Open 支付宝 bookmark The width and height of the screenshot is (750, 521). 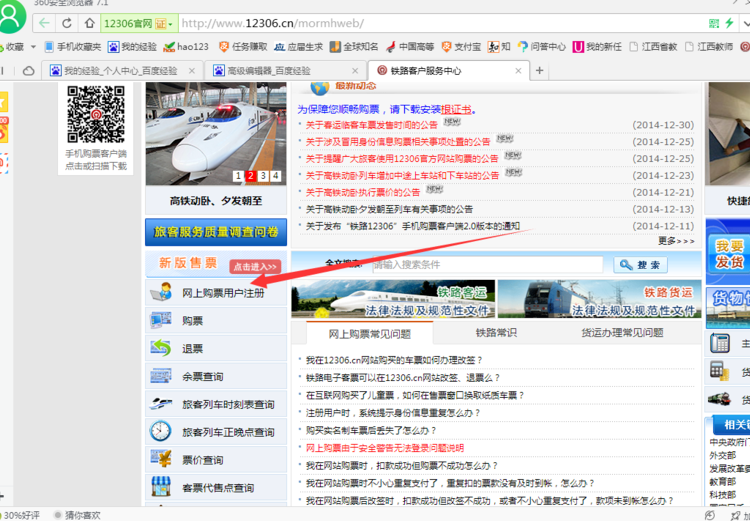tap(461, 47)
